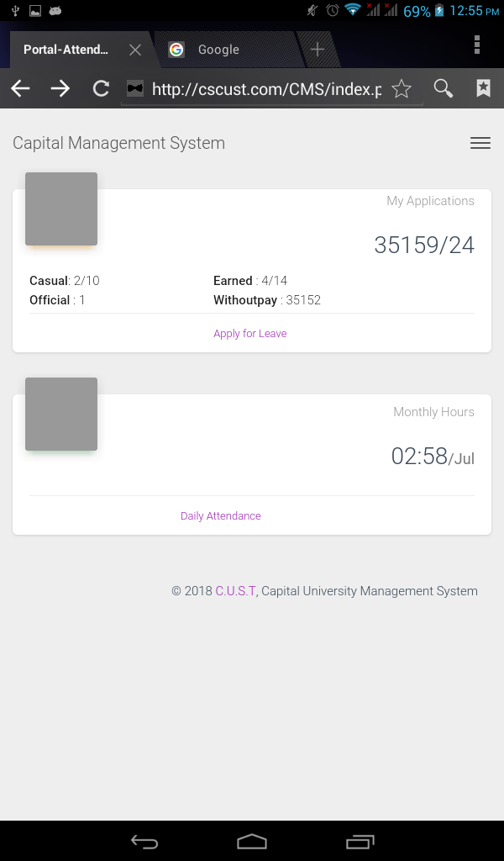This screenshot has height=861, width=504.
Task: Open saved bookmarks icon
Action: 483,88
